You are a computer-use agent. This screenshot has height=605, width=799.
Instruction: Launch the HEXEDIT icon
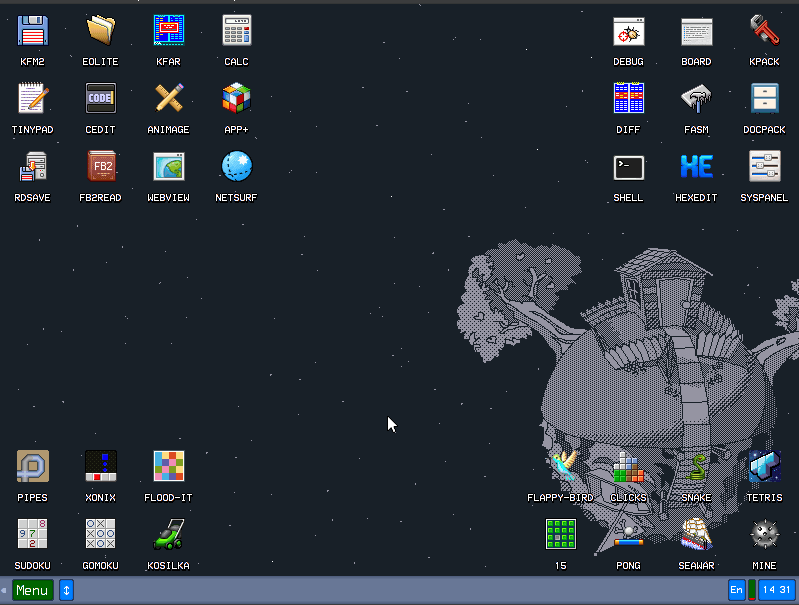point(697,167)
